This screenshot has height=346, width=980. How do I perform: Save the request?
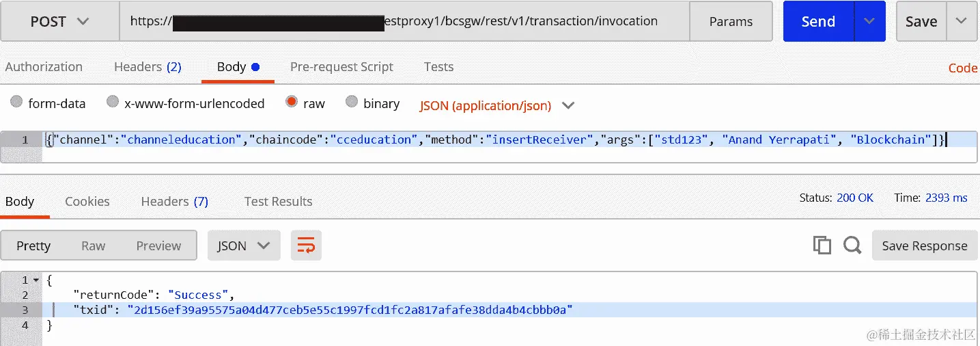pyautogui.click(x=921, y=21)
